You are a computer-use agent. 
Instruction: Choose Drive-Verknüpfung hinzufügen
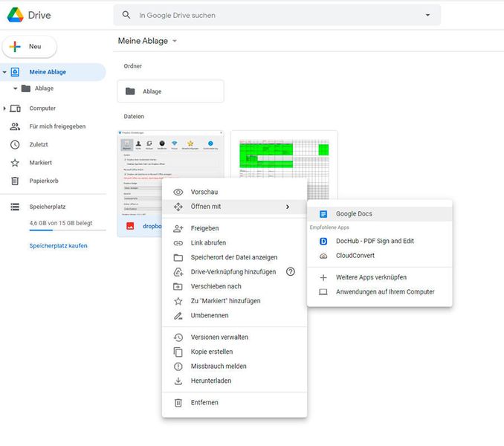pos(234,272)
